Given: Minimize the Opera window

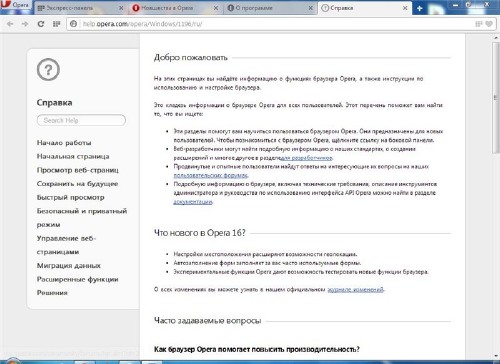Looking at the screenshot, I should click(x=455, y=5).
